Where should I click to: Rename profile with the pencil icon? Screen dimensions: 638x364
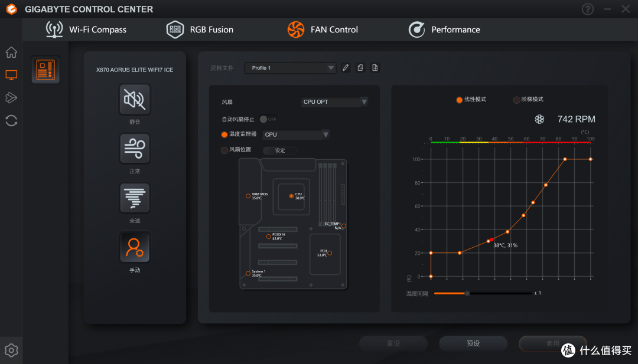tap(346, 68)
